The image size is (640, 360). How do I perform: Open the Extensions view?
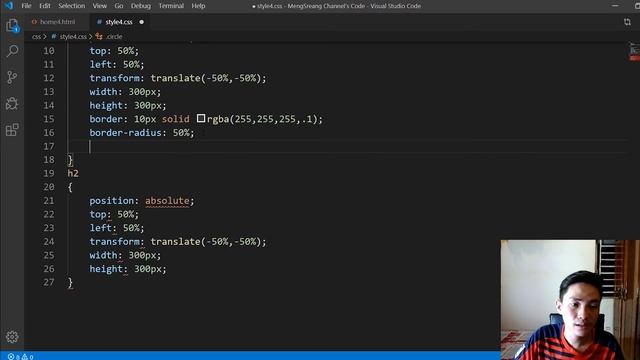click(x=12, y=130)
